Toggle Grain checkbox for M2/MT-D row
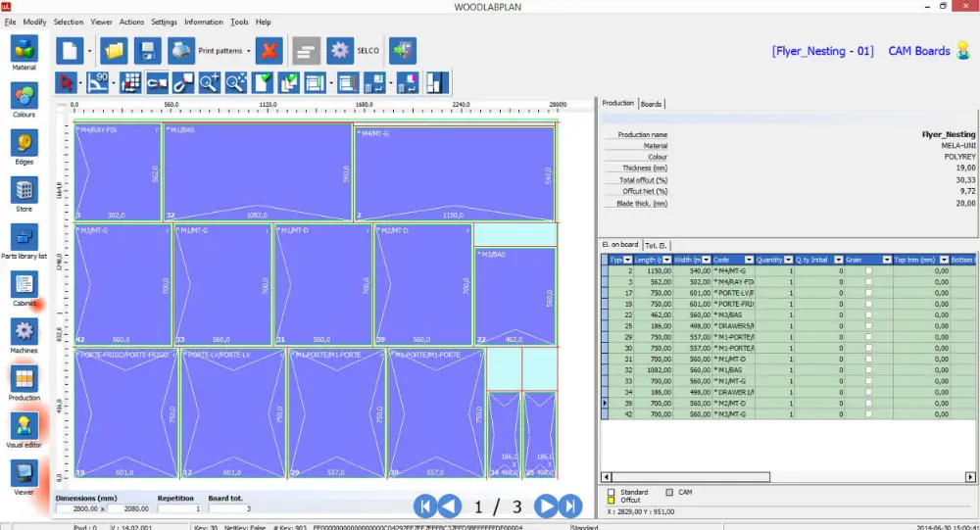The width and height of the screenshot is (980, 530). [867, 403]
